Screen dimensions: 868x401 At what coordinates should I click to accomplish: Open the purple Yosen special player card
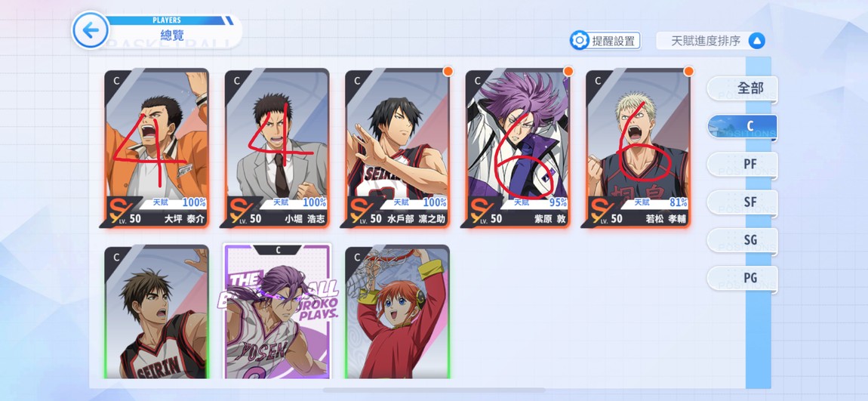tap(277, 311)
